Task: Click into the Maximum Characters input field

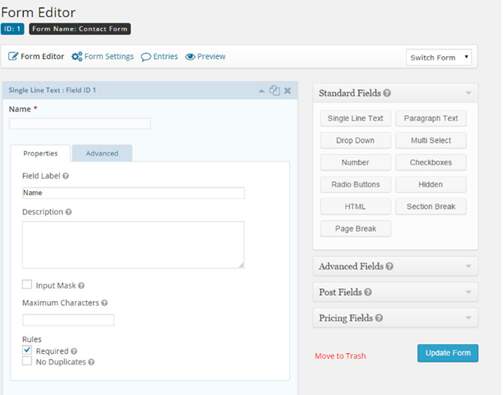Action: [x=68, y=320]
